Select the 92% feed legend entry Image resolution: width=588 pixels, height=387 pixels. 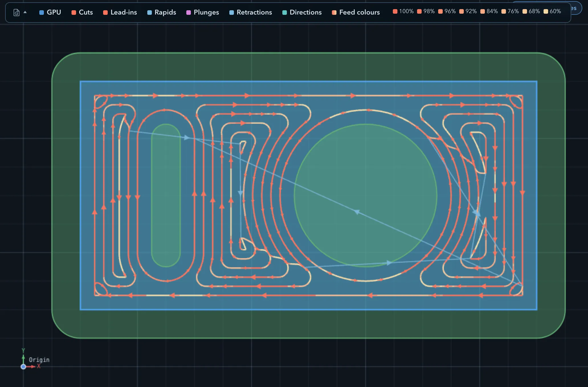point(468,11)
